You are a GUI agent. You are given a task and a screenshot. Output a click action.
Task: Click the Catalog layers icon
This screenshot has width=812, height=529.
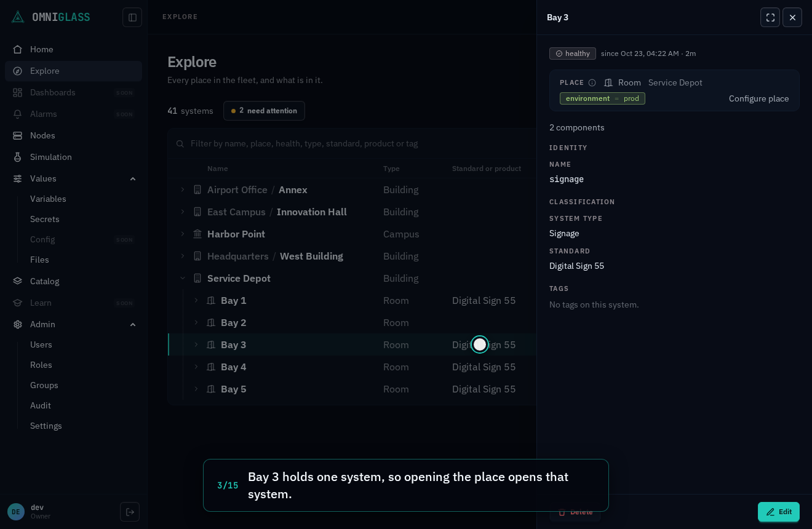[x=18, y=281]
